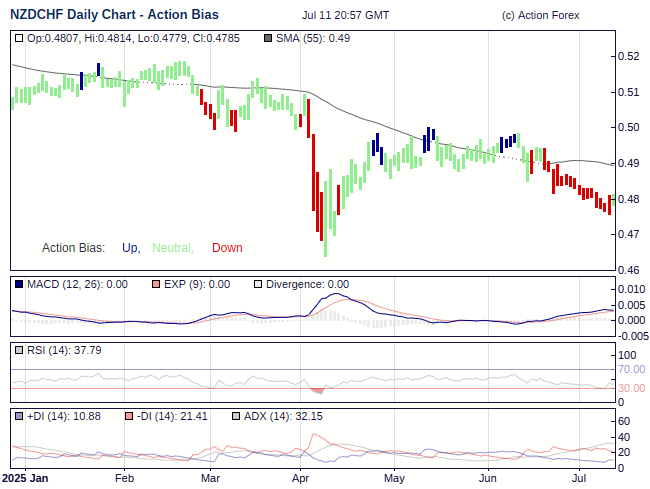Select the red 'Down' Action Bias label
The image size is (650, 489).
tap(227, 248)
